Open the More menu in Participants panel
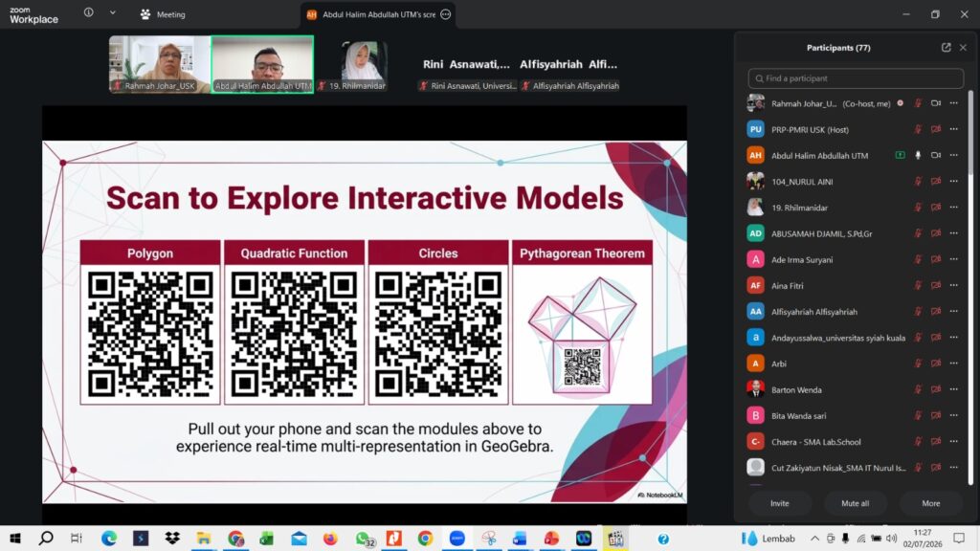Screen dimensions: 980x551 coord(930,503)
